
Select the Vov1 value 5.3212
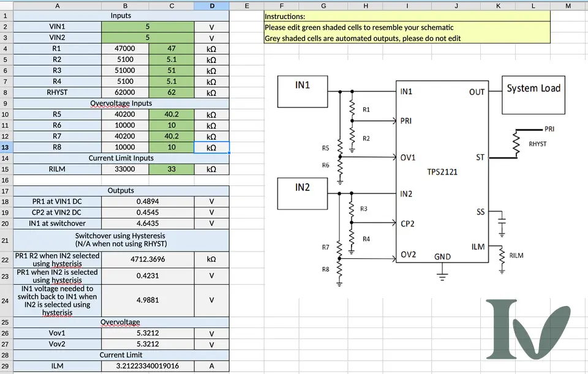tap(148, 333)
